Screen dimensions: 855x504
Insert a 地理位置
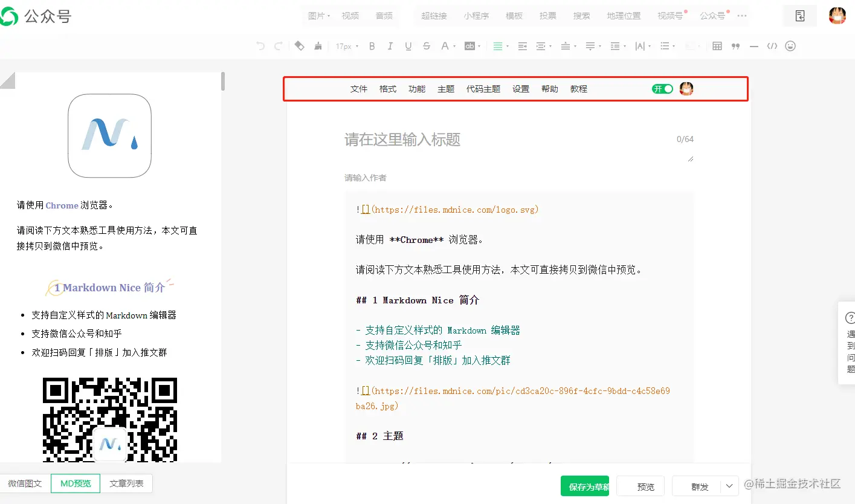[x=624, y=16]
